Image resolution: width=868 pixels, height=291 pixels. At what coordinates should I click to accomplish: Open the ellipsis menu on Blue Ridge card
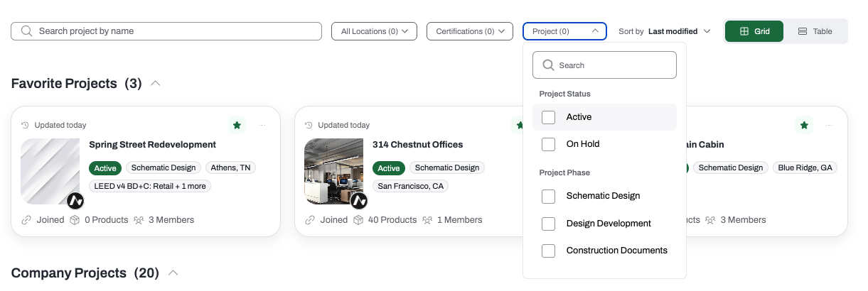tap(830, 125)
